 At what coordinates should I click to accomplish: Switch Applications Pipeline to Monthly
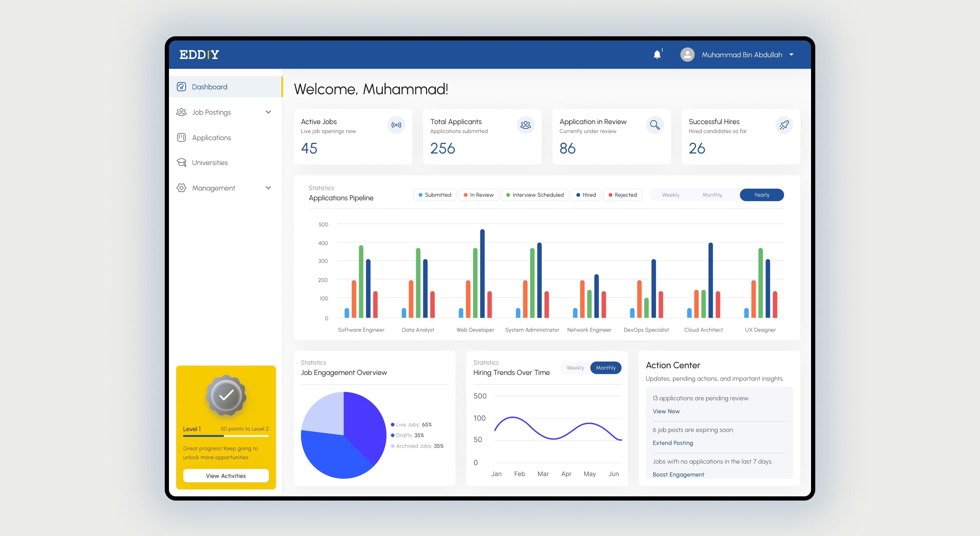click(x=712, y=195)
